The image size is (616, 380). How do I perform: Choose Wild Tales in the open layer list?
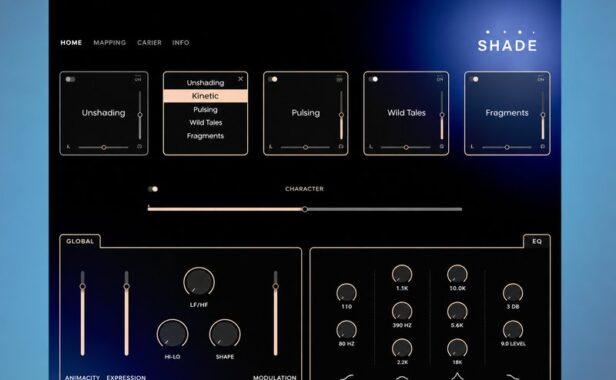205,123
